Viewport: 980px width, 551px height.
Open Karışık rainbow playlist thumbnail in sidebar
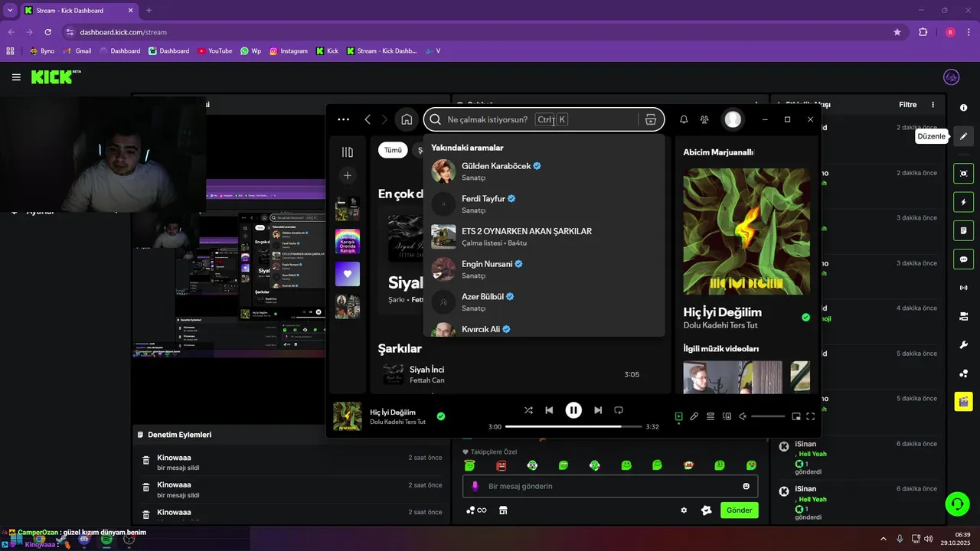pos(348,241)
